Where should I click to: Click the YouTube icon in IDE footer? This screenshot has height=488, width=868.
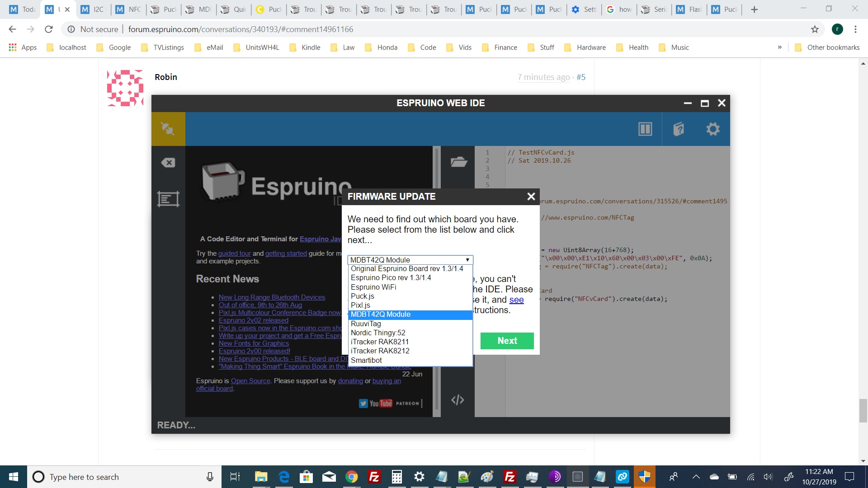click(x=381, y=404)
